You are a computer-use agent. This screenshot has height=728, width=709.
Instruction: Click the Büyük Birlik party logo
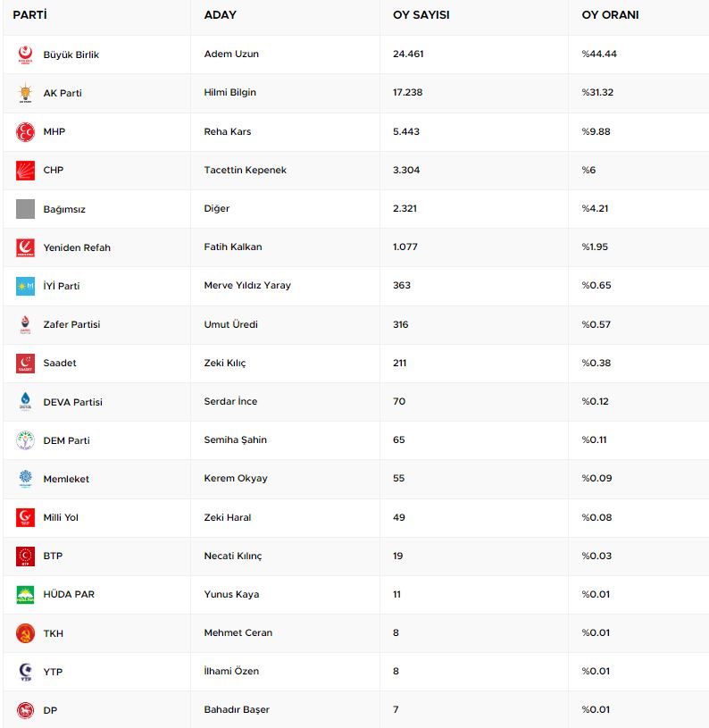coord(25,54)
